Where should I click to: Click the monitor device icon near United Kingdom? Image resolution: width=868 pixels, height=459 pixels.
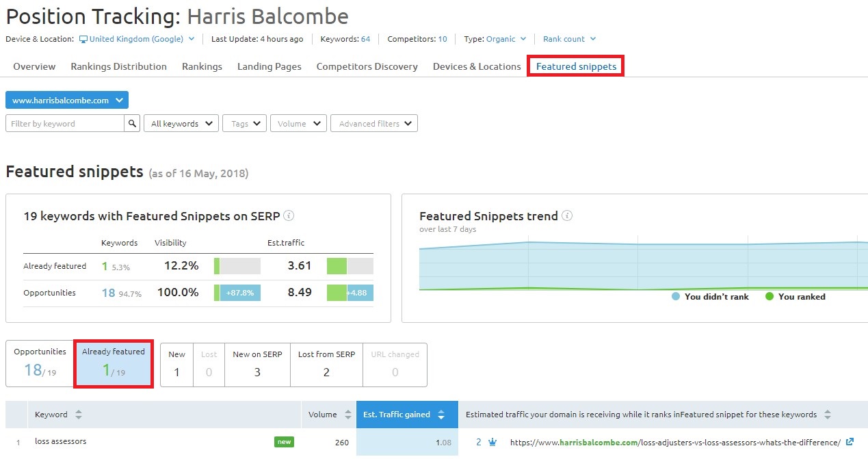[x=83, y=39]
